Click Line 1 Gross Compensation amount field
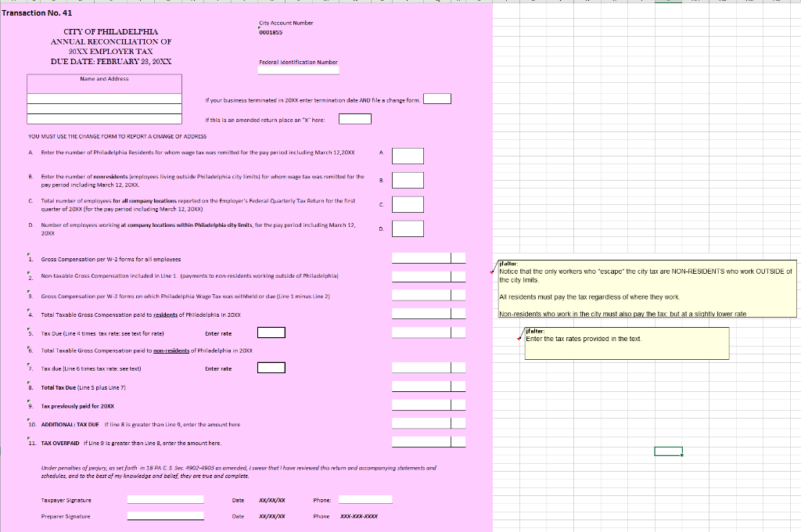 [422, 257]
